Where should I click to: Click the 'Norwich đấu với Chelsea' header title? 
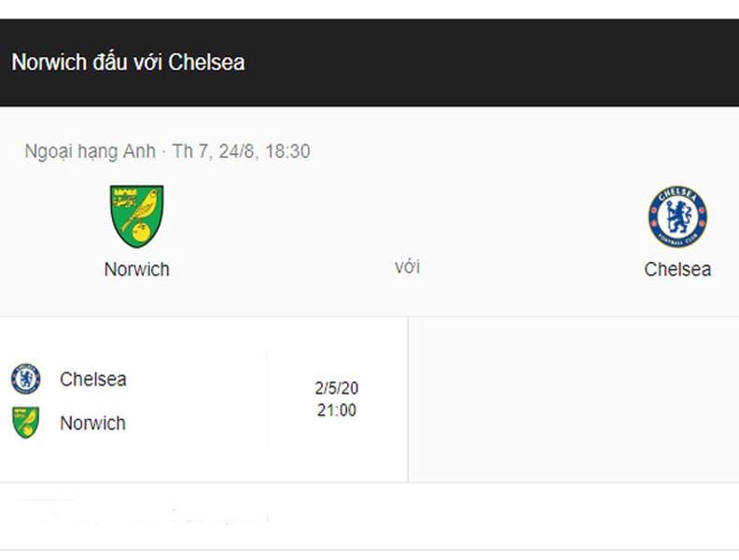click(128, 63)
